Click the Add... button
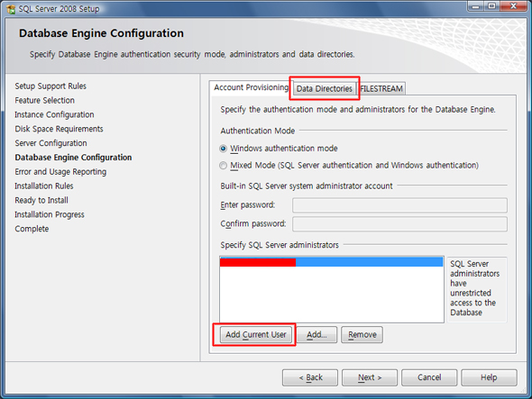Viewport: 532px width, 399px height. point(316,334)
